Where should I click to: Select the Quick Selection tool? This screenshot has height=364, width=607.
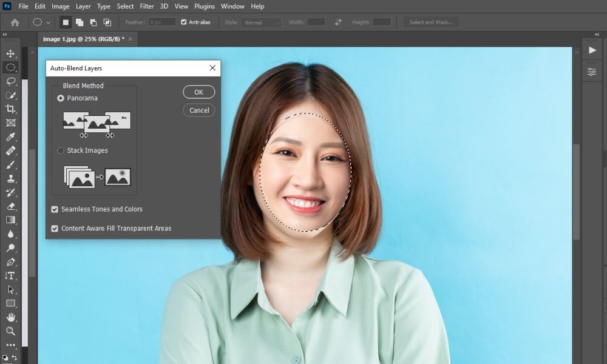(10, 95)
